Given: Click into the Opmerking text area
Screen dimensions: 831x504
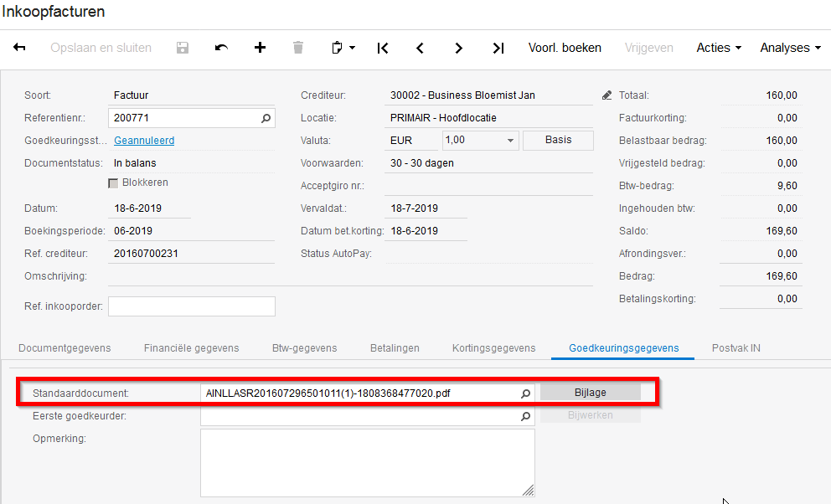Looking at the screenshot, I should [367, 462].
